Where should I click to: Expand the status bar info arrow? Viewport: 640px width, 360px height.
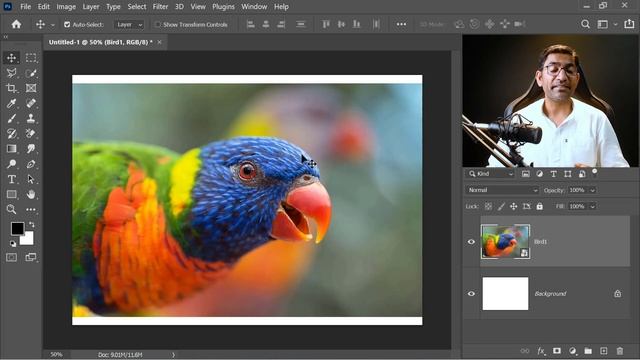[x=173, y=355]
